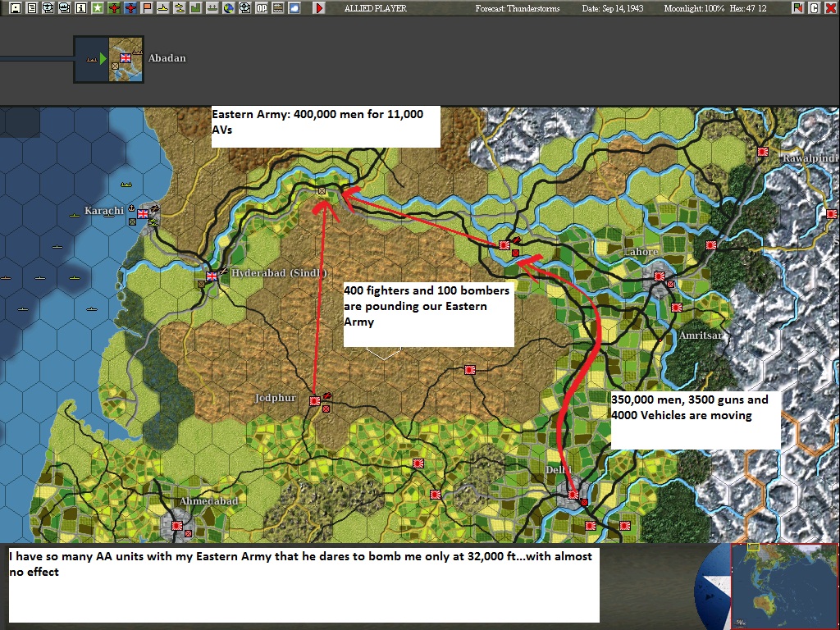Open bases list with orange flag icon

coord(147,8)
